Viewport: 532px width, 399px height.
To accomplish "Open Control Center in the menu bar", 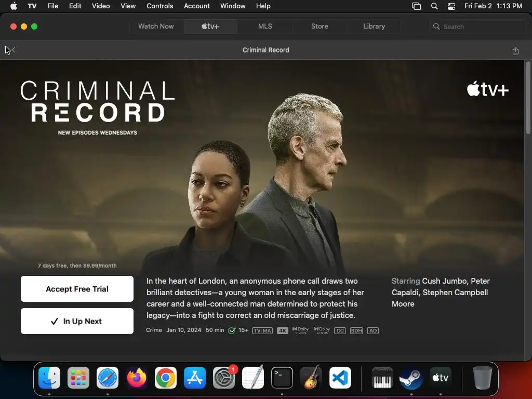I will pyautogui.click(x=451, y=6).
